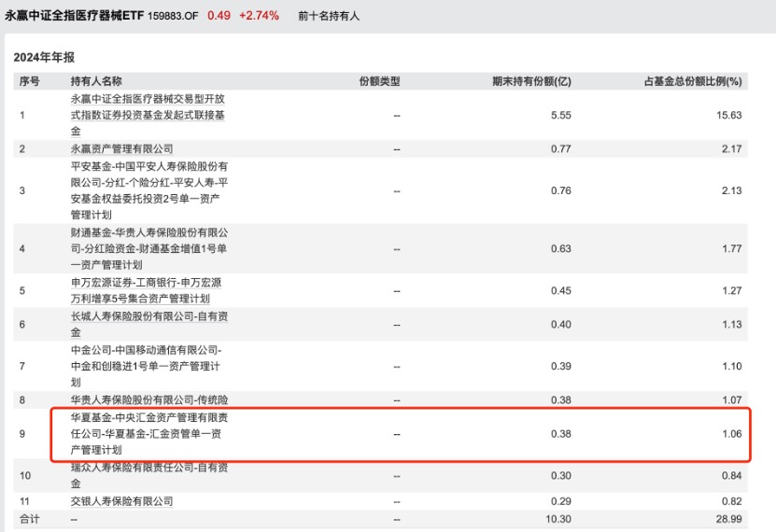Viewport: 777px width, 532px height.
Task: Click the 占基金总份额比例(%) column header
Action: coord(693,81)
